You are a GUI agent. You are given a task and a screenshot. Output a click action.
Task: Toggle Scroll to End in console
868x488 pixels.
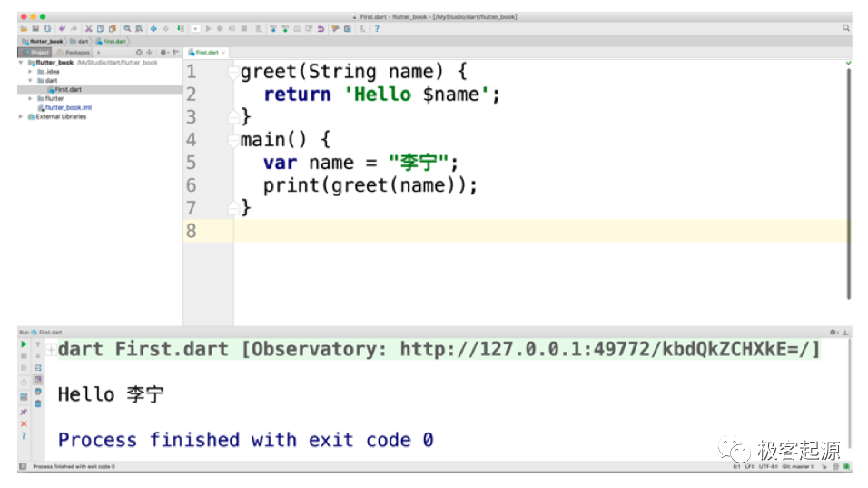point(38,380)
